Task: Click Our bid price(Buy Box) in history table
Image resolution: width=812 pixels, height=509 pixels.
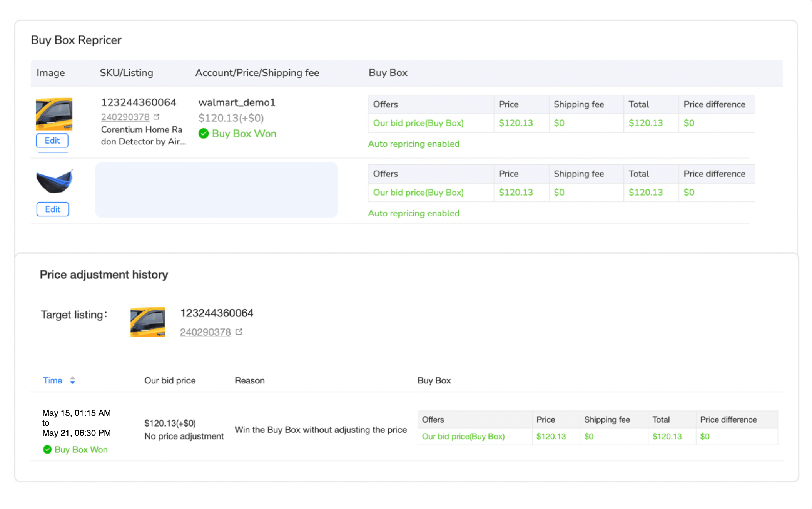Action: 463,436
